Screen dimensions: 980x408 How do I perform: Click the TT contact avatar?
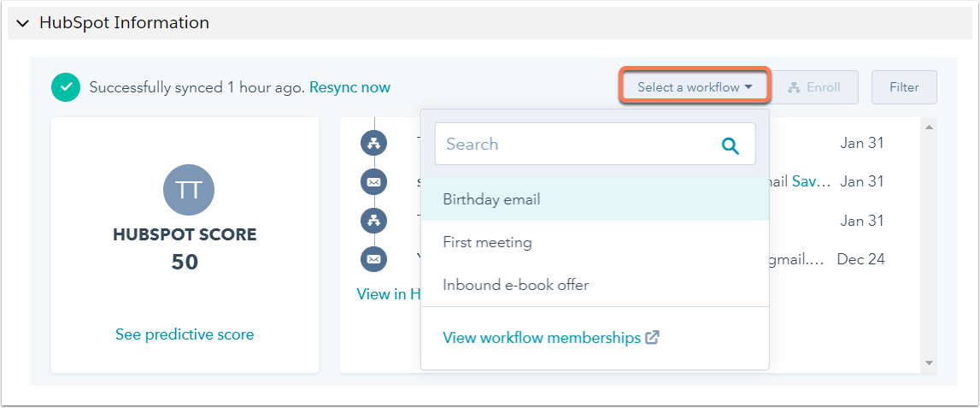[188, 191]
